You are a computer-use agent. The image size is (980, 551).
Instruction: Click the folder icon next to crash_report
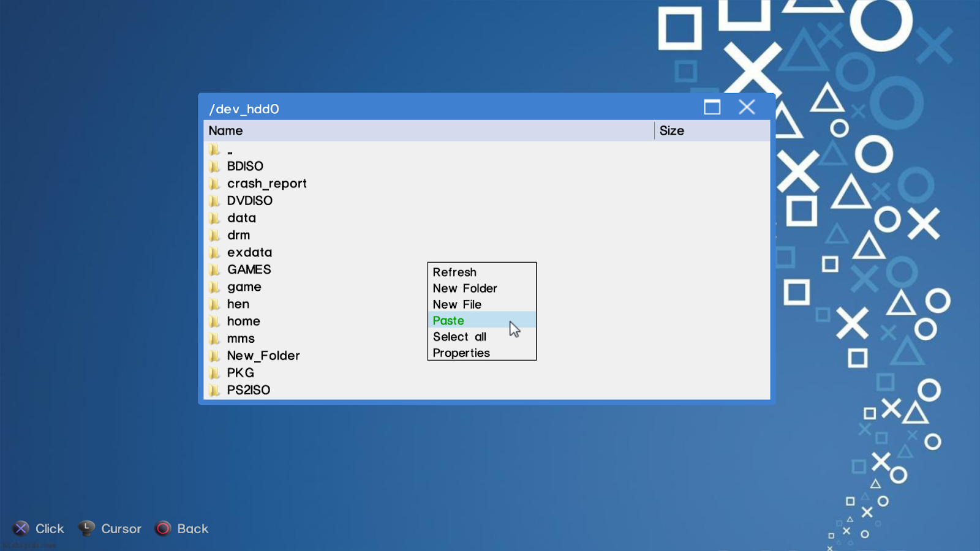coord(214,183)
